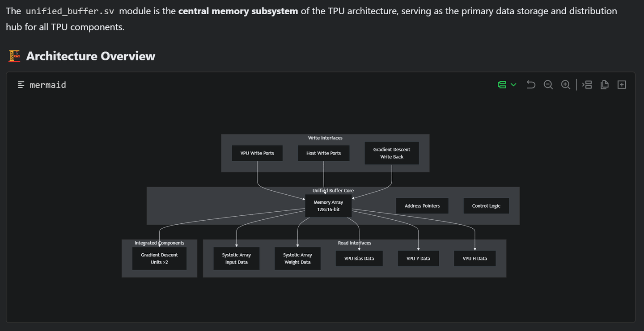Viewport: 644px width, 331px height.
Task: Click the Systolic Array Input Data node
Action: pyautogui.click(x=237, y=259)
